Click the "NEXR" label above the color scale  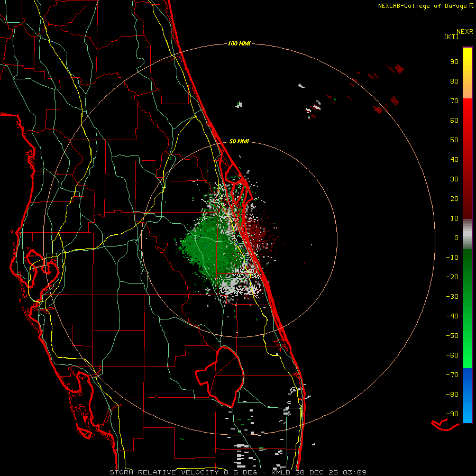coord(465,32)
